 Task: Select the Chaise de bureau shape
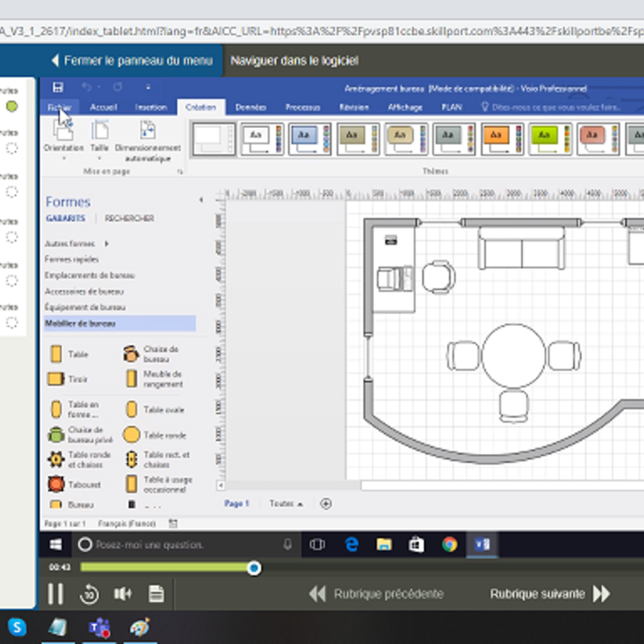(x=152, y=353)
